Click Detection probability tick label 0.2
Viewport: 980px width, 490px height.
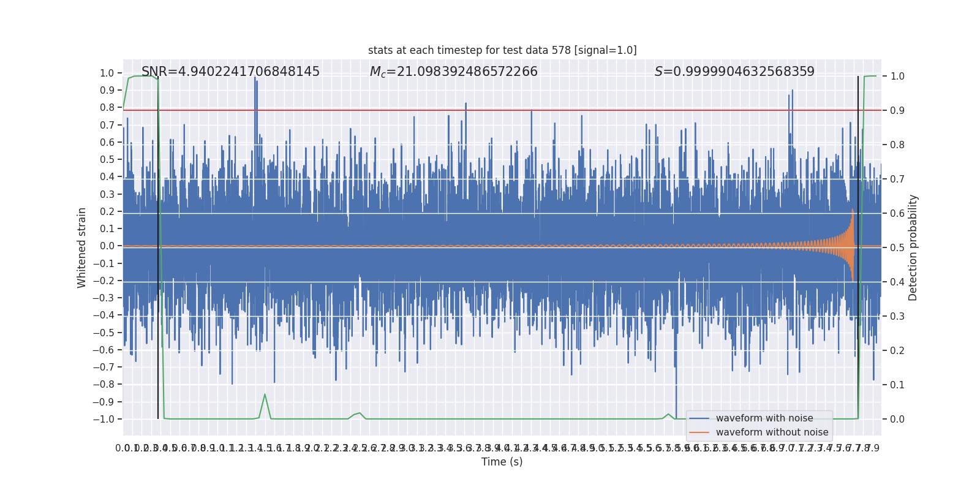click(897, 350)
